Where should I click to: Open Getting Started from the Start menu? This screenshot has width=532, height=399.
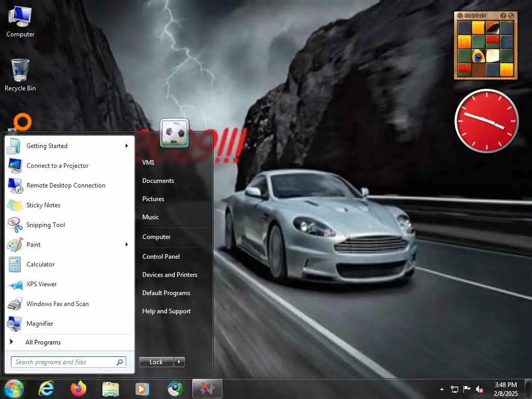point(70,146)
